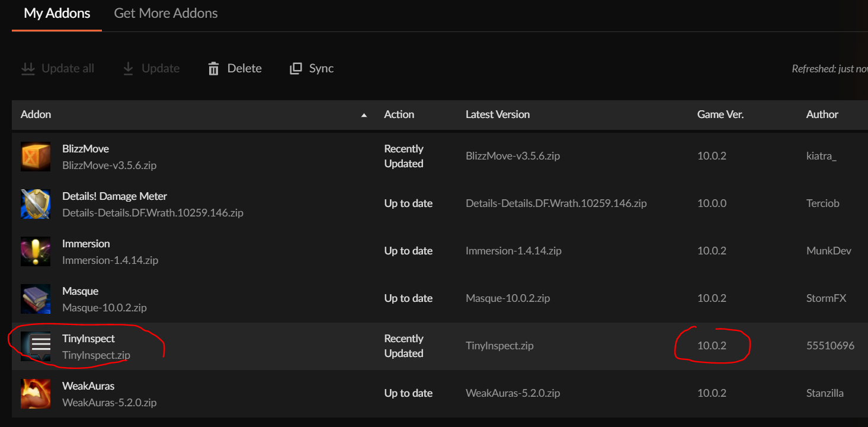Image resolution: width=868 pixels, height=427 pixels.
Task: Select the Immersion row's Up to date status
Action: coord(408,251)
